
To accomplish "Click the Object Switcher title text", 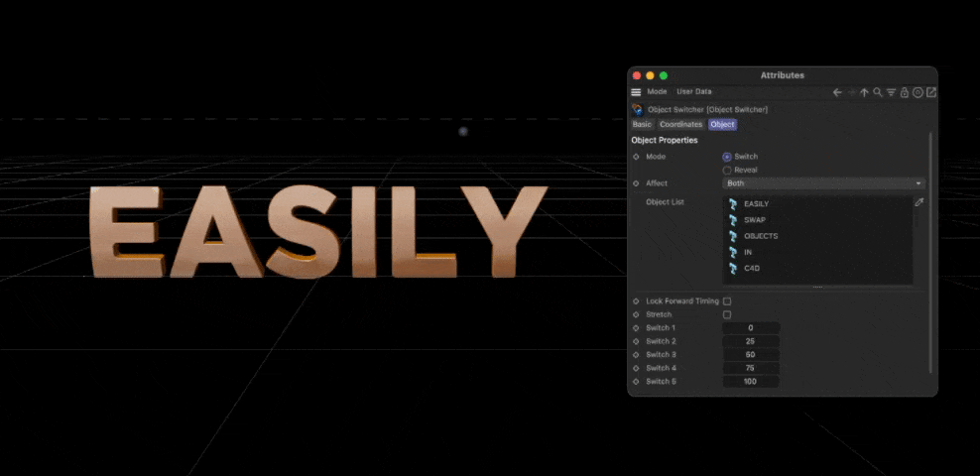I will click(x=707, y=109).
